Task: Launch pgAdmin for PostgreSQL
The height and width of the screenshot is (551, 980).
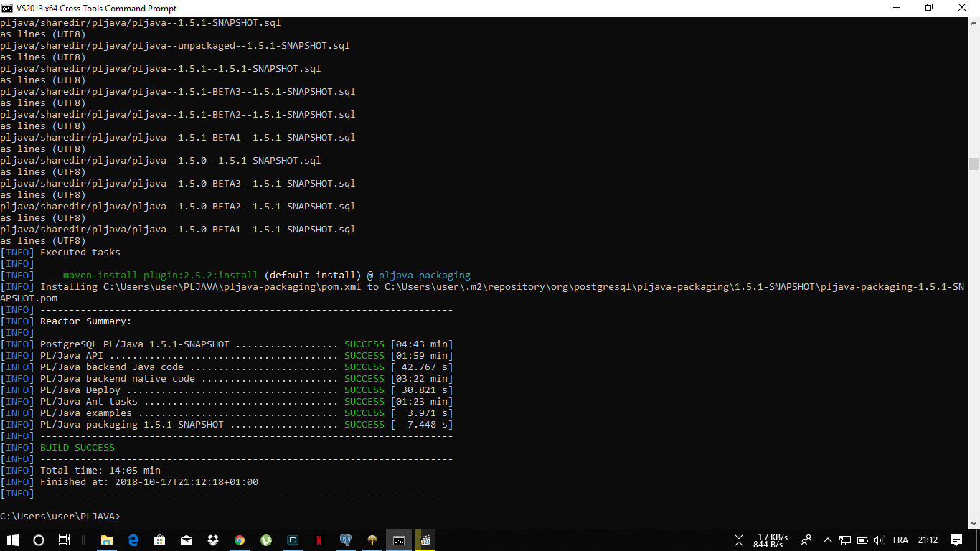Action: click(x=345, y=540)
